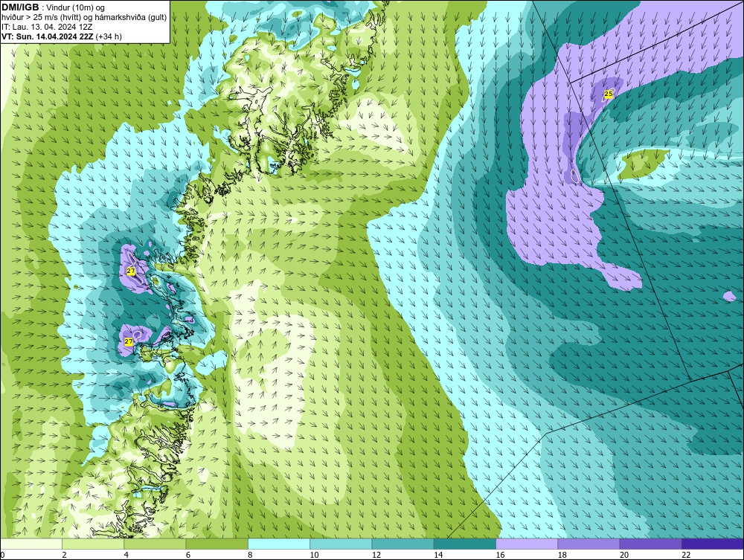Pick the 6–8 m/s darker green swatch
The image size is (744, 560).
(217, 544)
